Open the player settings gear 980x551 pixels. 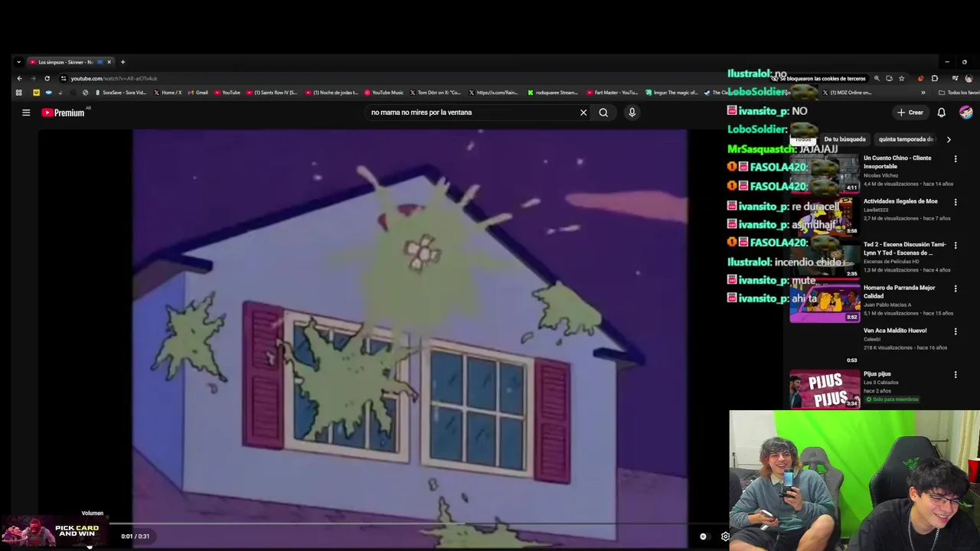[725, 536]
